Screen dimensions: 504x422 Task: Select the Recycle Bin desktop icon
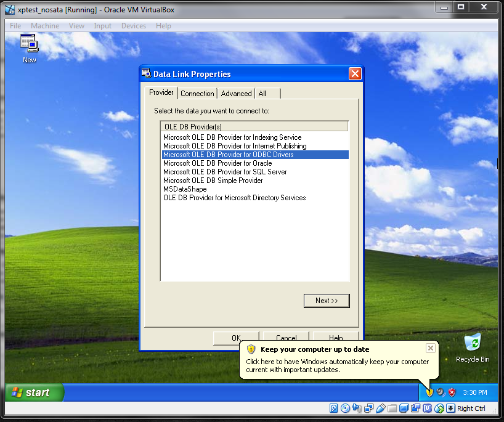(x=473, y=348)
